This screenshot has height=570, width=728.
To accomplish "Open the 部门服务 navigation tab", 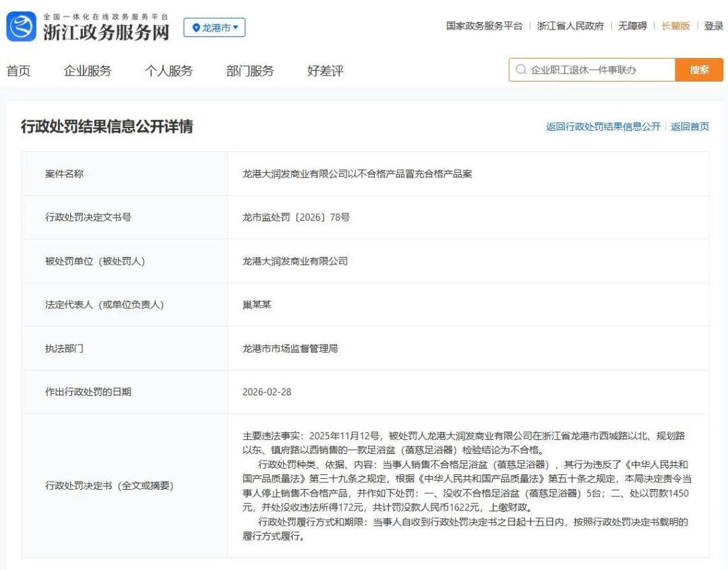I will coord(250,71).
